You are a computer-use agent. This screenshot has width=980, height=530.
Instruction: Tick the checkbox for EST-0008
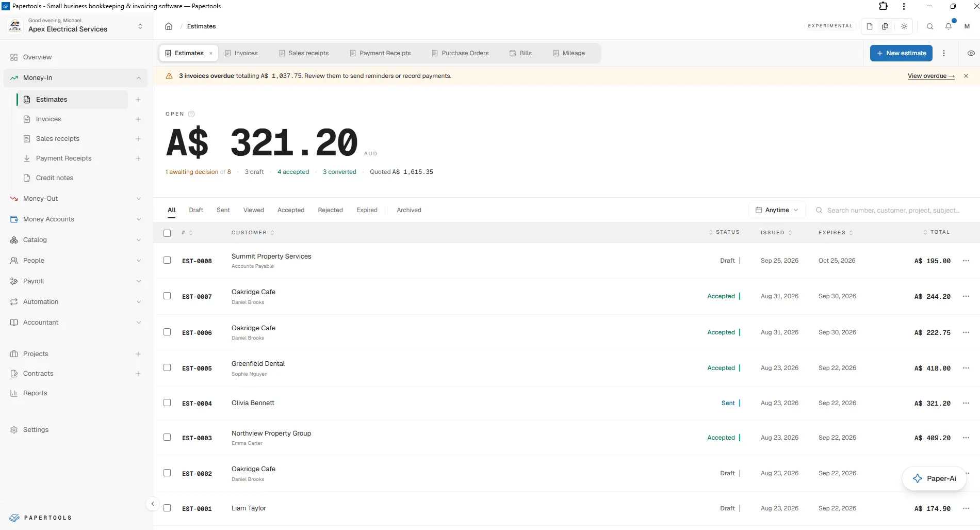click(x=167, y=260)
